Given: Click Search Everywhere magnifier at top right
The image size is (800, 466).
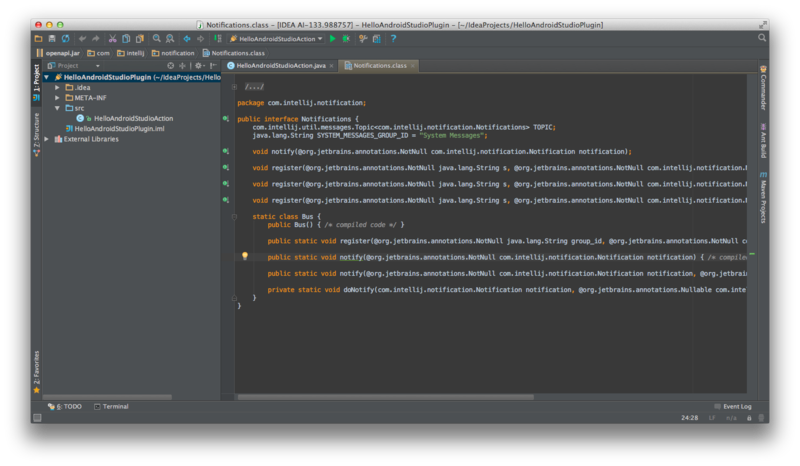Looking at the screenshot, I should click(762, 38).
